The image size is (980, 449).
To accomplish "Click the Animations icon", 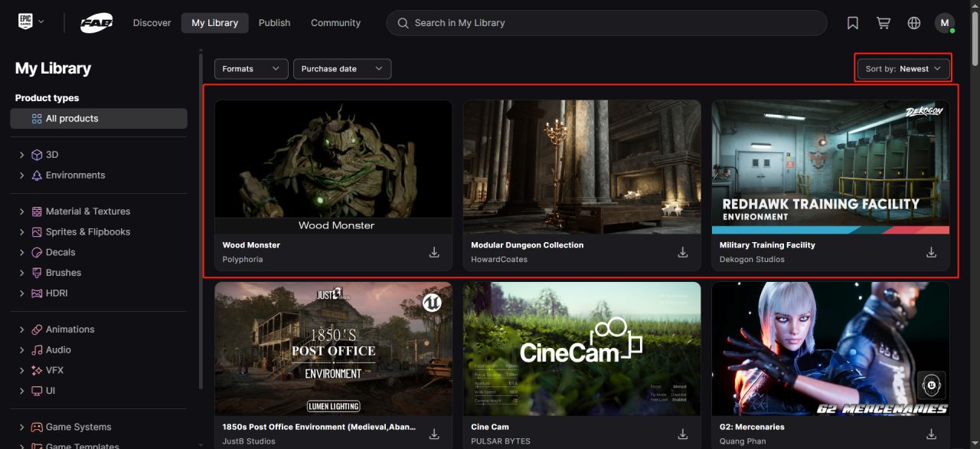I will [37, 329].
